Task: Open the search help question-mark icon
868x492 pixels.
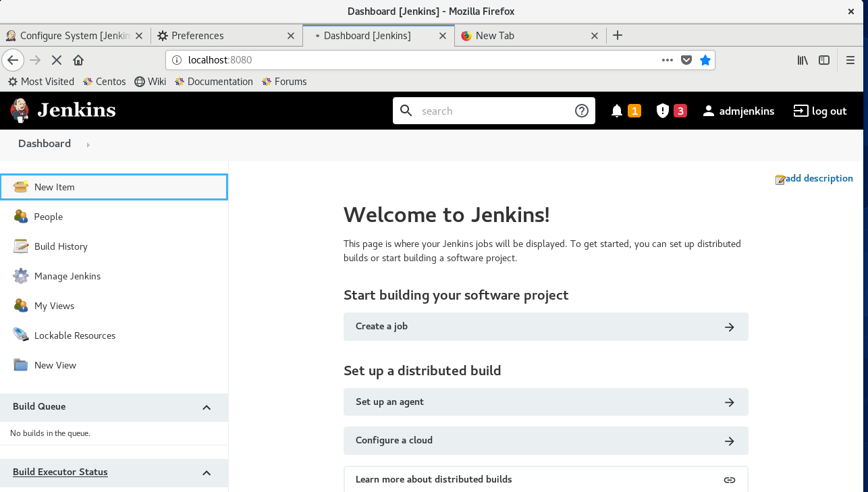Action: point(582,111)
